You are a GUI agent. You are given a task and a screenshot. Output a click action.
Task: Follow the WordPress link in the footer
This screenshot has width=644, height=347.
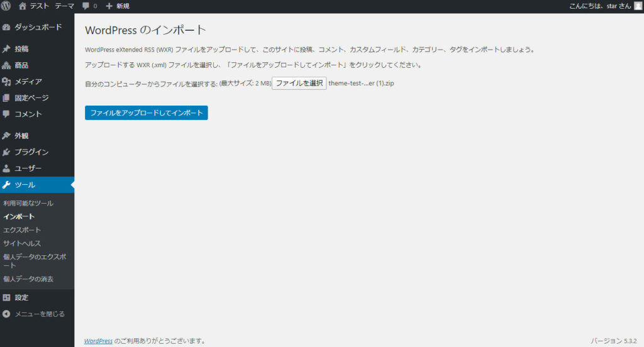pos(98,341)
